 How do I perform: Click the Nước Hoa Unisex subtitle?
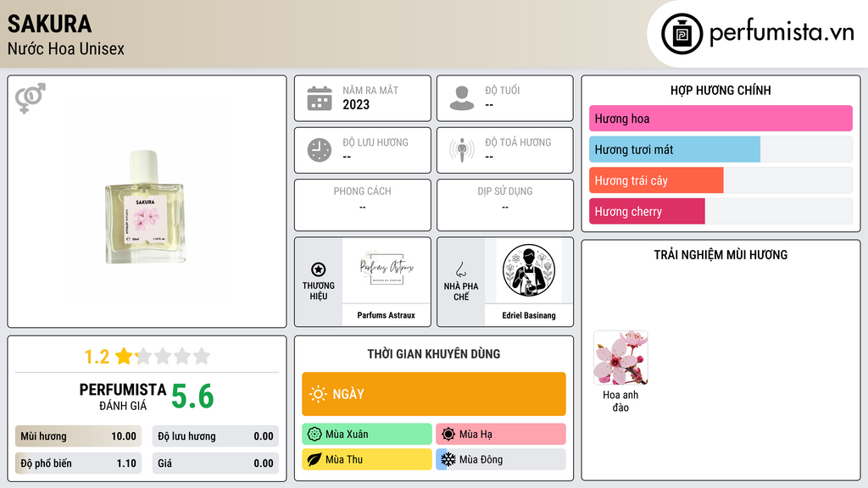pyautogui.click(x=66, y=49)
